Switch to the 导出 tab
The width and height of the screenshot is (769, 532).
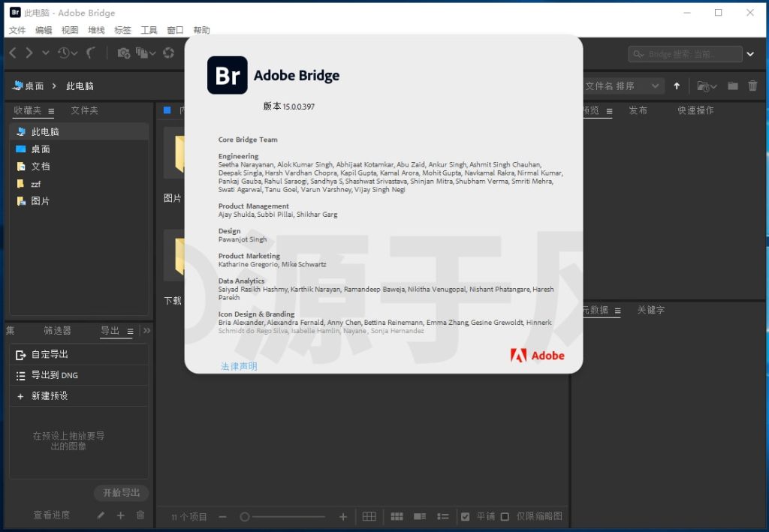point(110,331)
